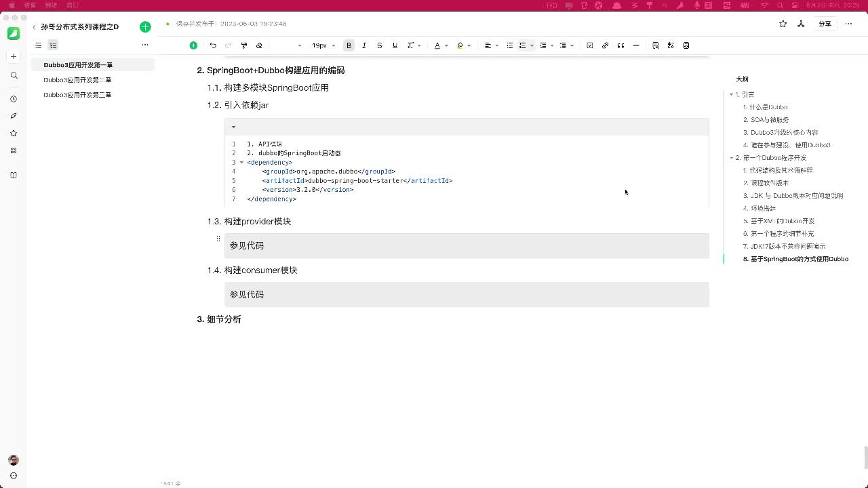Toggle strikethrough formatting
Screen dimensions: 868x488
pos(380,45)
